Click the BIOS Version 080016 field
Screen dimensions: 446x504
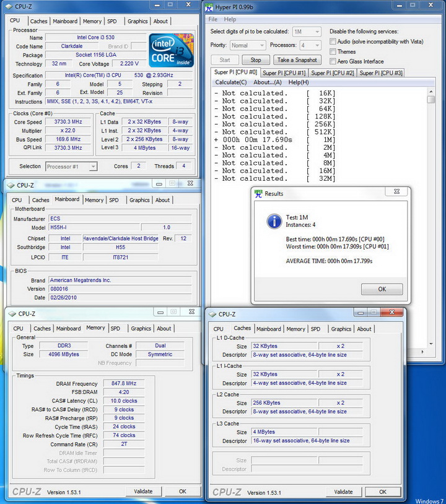tap(120, 289)
